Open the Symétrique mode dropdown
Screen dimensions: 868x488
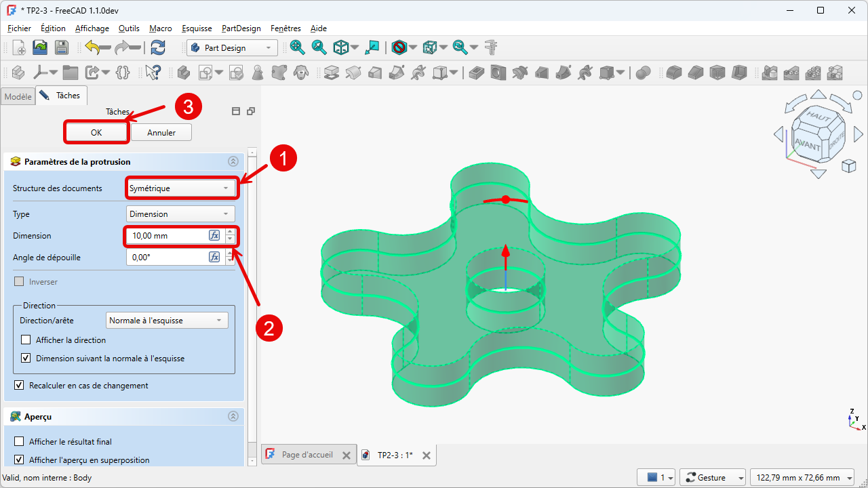point(180,188)
